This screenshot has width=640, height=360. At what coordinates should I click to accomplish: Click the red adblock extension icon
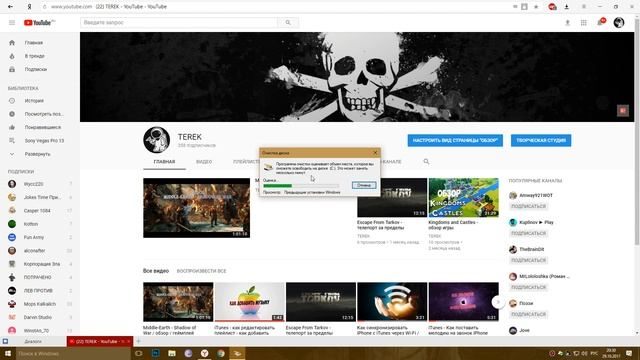(552, 7)
